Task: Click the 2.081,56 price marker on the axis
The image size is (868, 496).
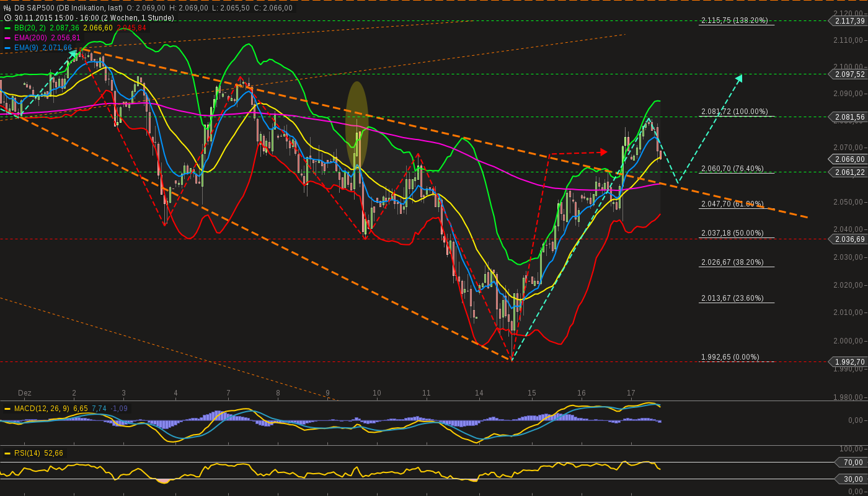Action: pos(848,117)
